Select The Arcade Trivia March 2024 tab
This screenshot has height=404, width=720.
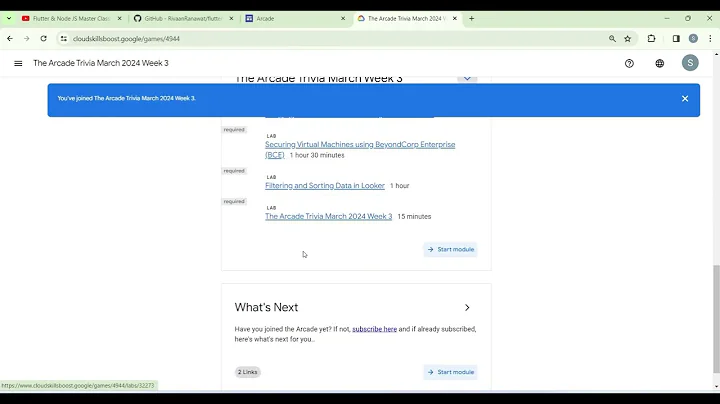pos(407,18)
